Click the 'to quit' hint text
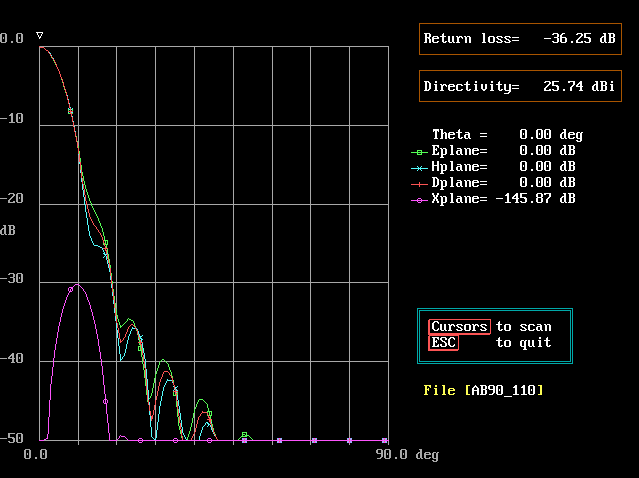The height and width of the screenshot is (478, 639). 524,343
